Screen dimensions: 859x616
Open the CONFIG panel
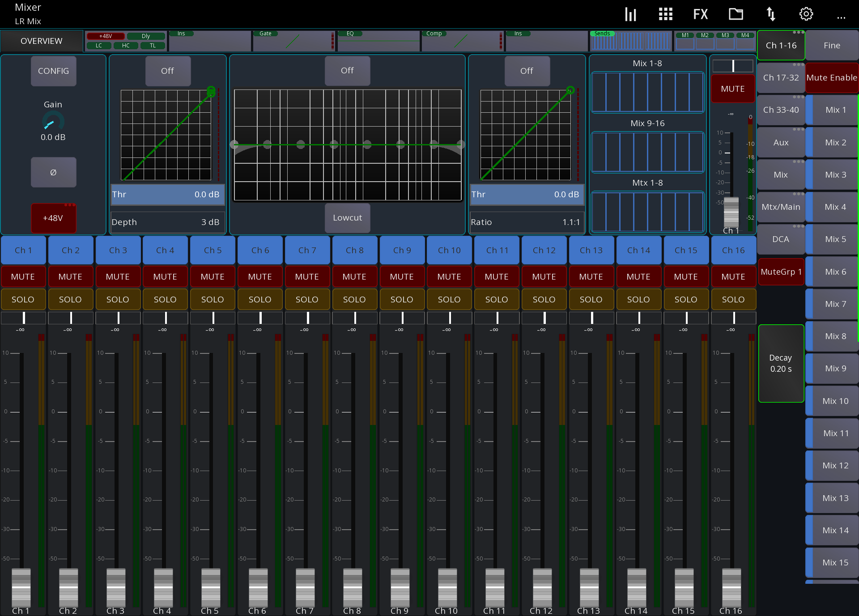click(x=53, y=71)
